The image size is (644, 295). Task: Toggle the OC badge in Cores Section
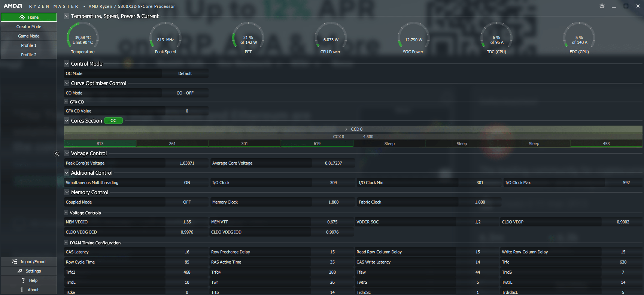(113, 121)
